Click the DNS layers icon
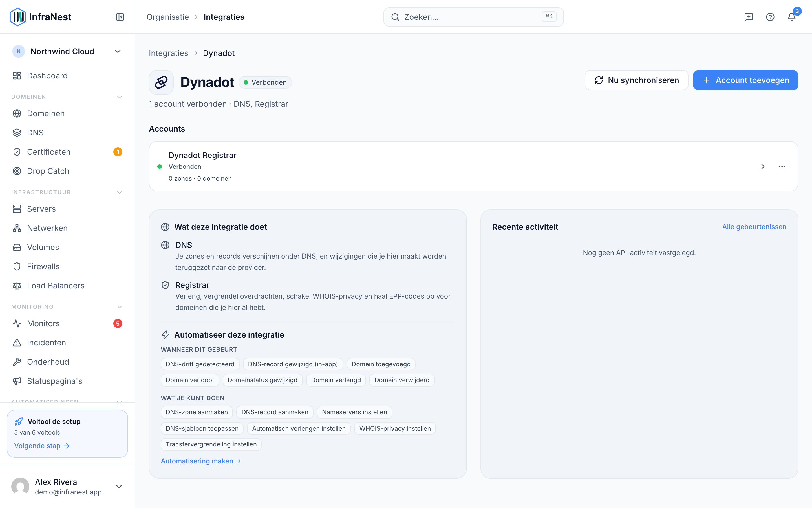The height and width of the screenshot is (508, 812). [17, 133]
